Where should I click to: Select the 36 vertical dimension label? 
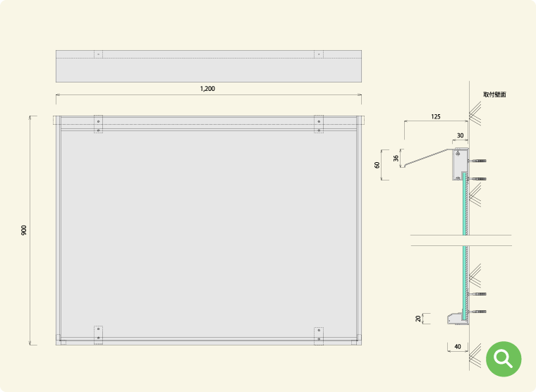[x=396, y=158]
